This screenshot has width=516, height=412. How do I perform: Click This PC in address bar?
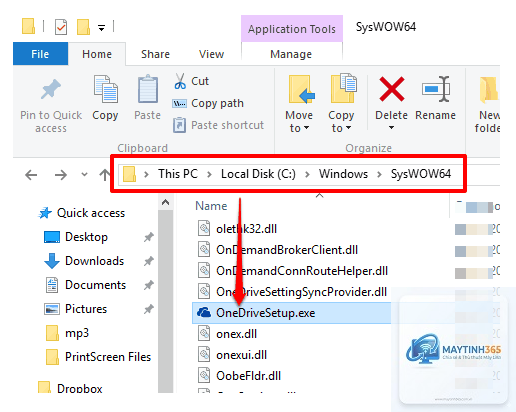[x=178, y=174]
